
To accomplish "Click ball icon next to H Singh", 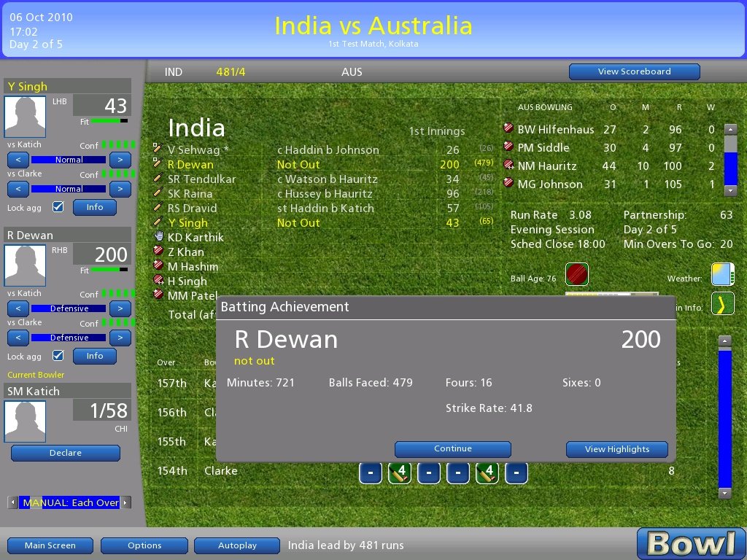I will point(158,280).
